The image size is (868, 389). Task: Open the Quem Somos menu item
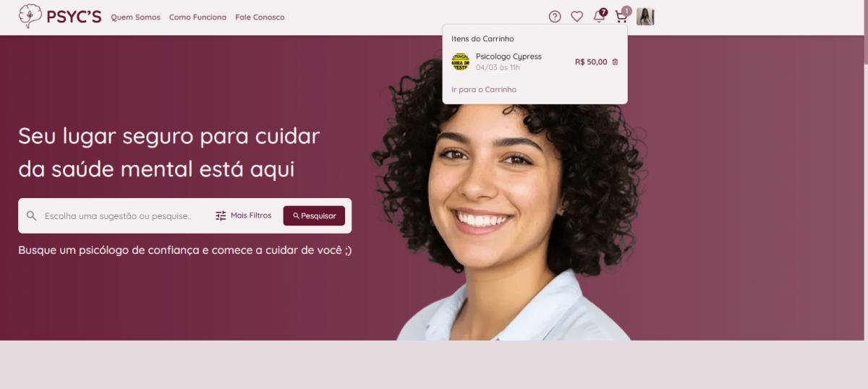click(135, 17)
